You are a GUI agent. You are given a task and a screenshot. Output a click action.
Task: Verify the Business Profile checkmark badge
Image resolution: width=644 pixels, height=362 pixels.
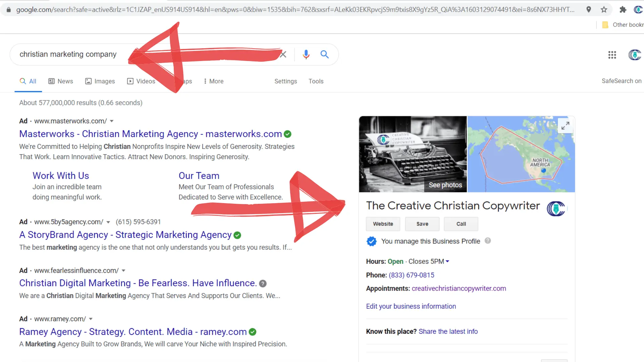point(371,241)
